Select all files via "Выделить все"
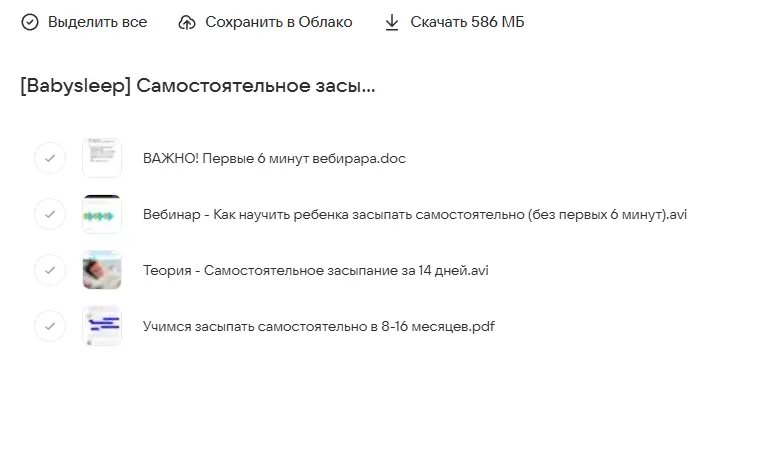This screenshot has width=773, height=452. [x=97, y=22]
